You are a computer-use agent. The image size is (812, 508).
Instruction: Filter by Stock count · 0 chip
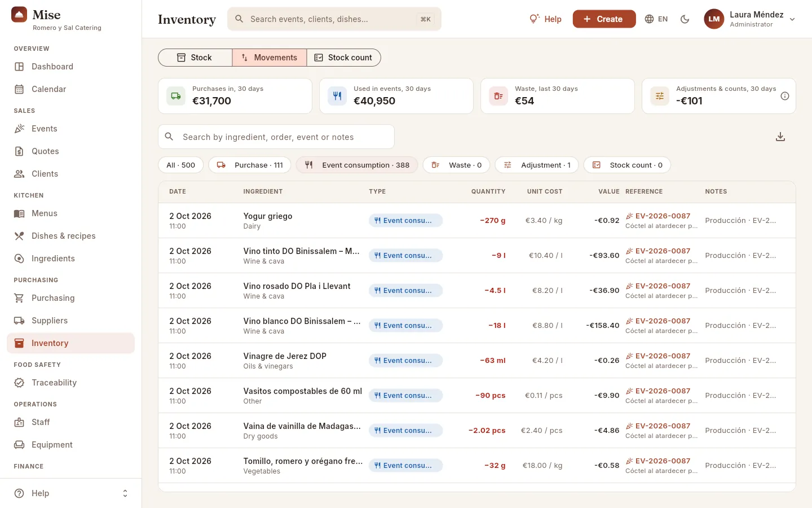point(627,165)
